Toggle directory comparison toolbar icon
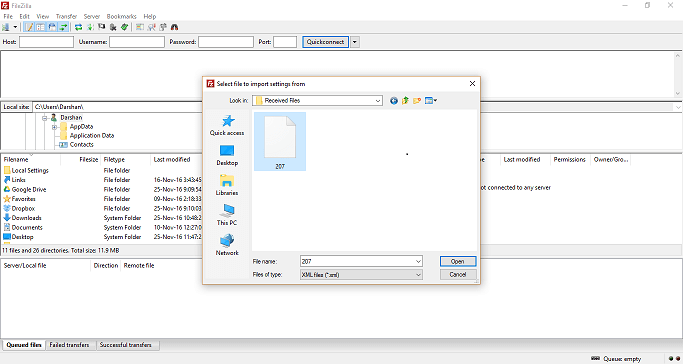Screen dimensions: 683x364 151,27
